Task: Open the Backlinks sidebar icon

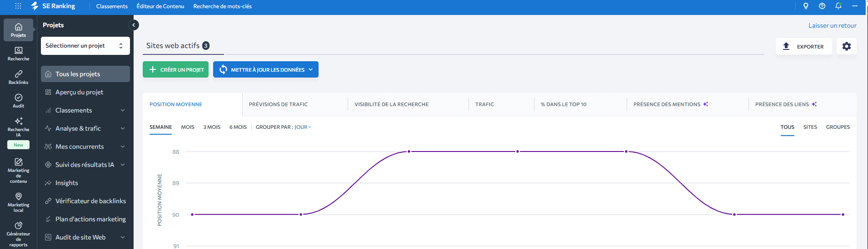Action: pos(18,77)
